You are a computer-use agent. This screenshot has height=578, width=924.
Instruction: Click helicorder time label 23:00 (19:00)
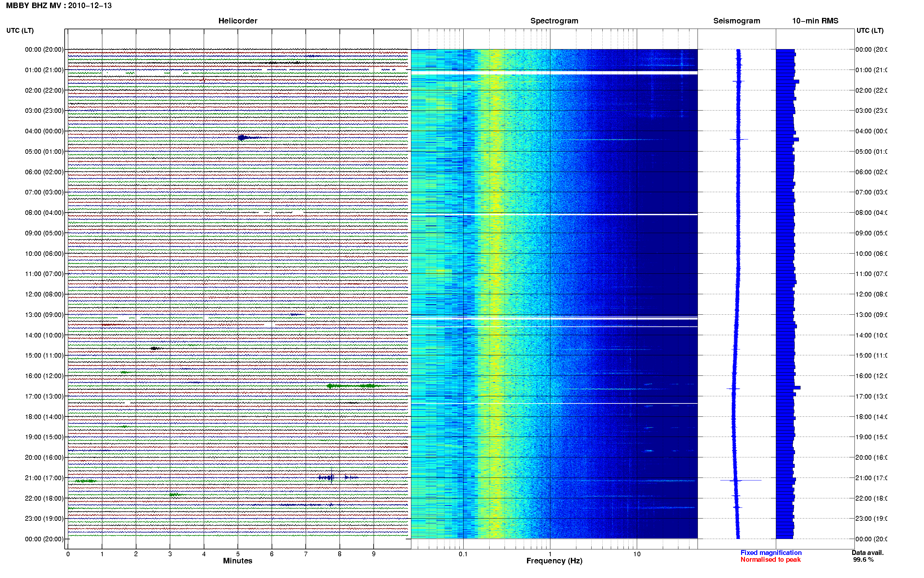44,519
